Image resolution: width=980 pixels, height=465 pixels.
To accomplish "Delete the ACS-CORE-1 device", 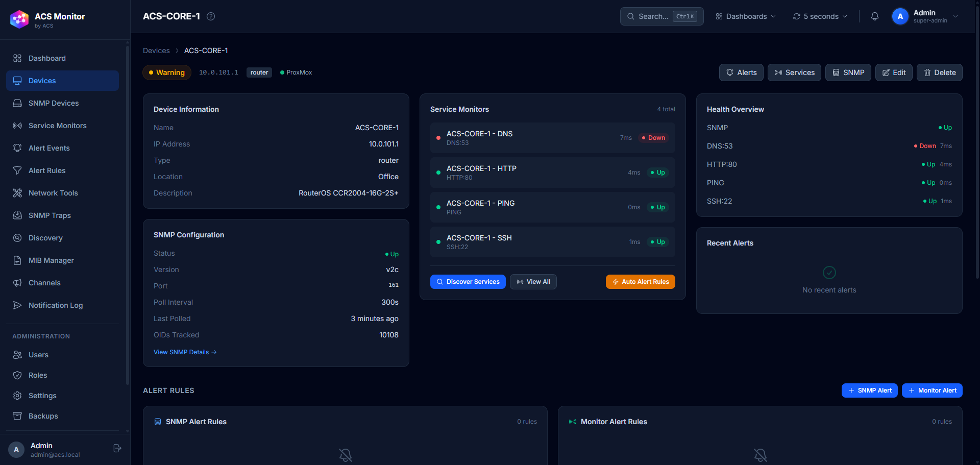I will 940,72.
